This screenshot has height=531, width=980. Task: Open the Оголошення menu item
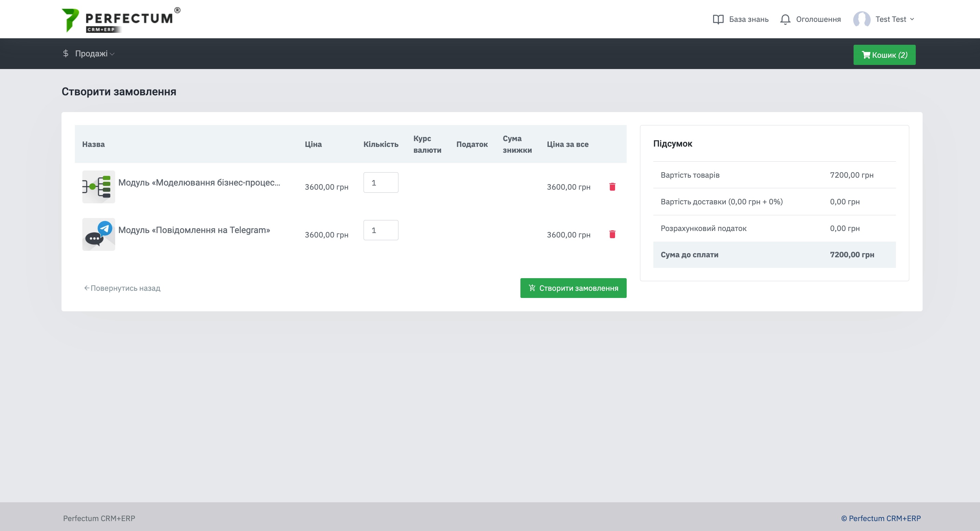[818, 19]
